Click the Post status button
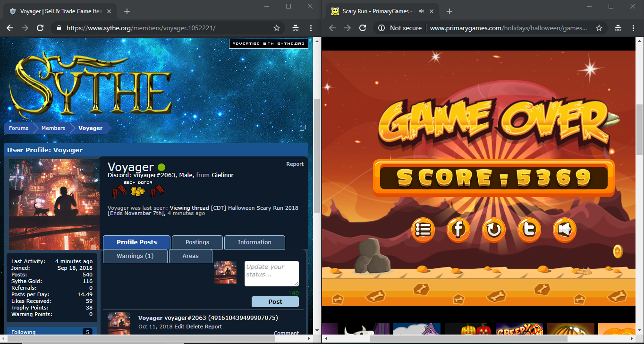This screenshot has width=644, height=344. tap(275, 301)
